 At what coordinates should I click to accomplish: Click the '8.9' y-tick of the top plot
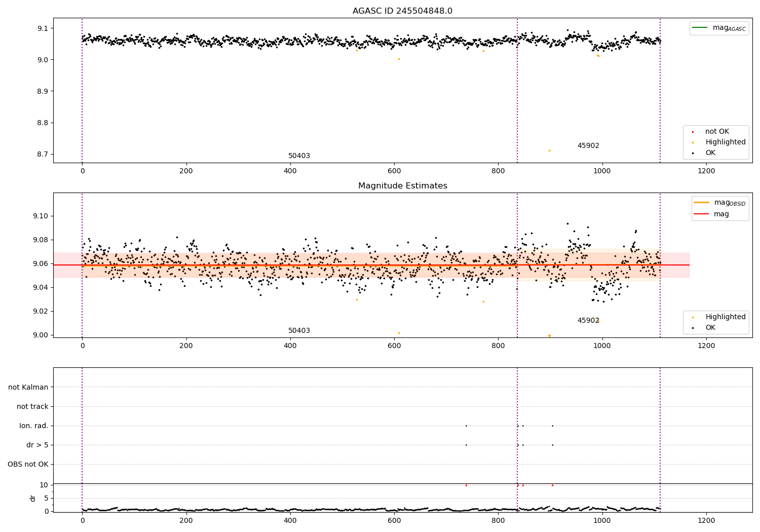coord(43,91)
